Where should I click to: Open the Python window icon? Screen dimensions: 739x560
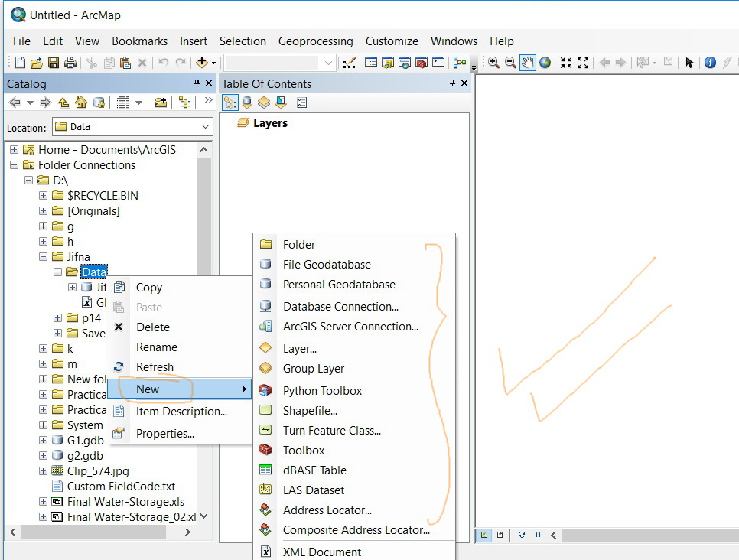coord(438,62)
